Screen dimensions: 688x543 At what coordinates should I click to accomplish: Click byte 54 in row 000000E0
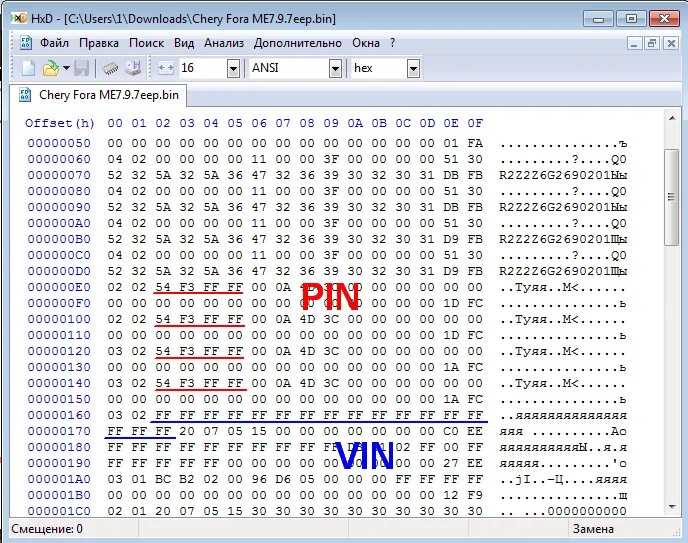[163, 287]
